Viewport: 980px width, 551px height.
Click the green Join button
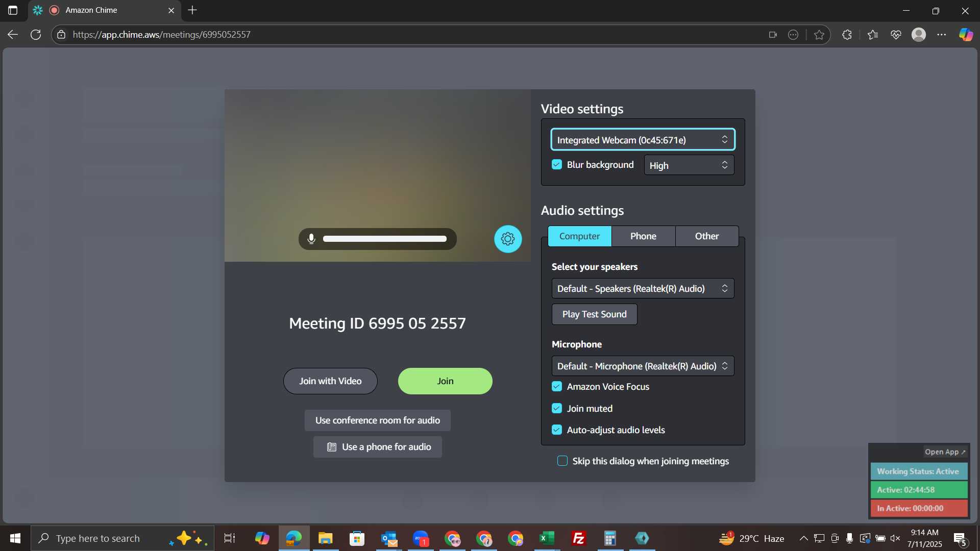(x=445, y=381)
